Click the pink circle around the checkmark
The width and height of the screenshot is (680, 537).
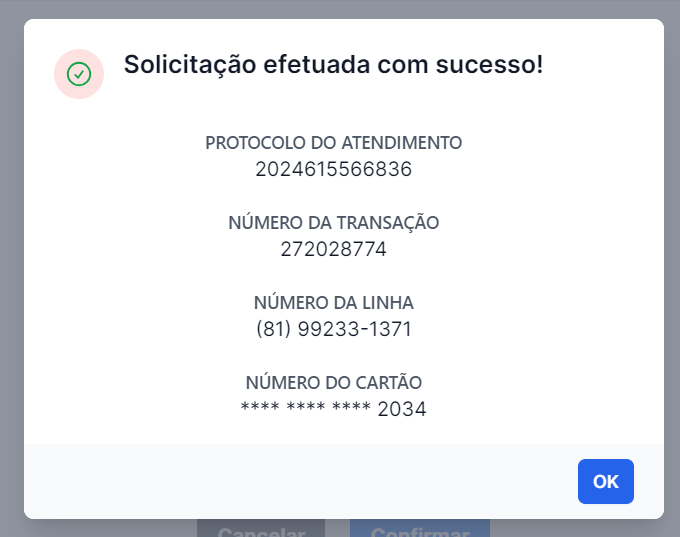pos(79,74)
